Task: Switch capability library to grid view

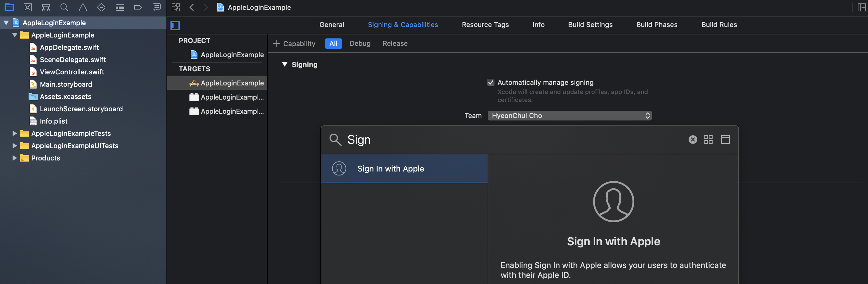Action: (x=708, y=140)
